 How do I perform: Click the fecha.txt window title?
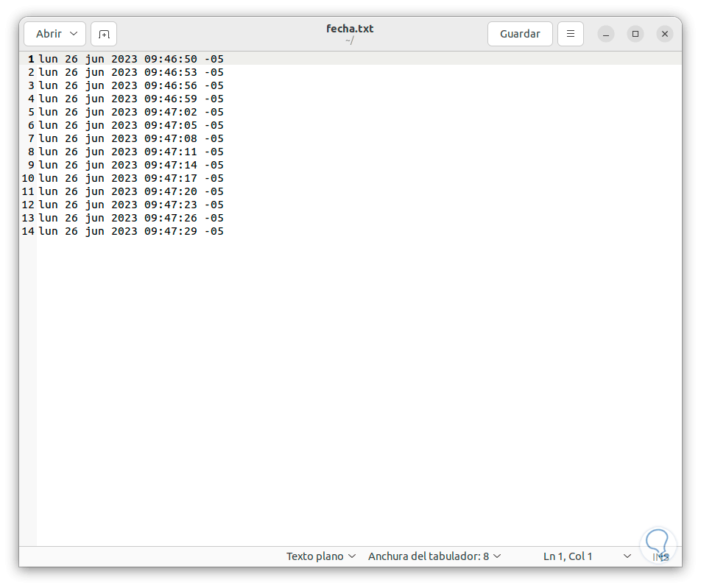click(350, 29)
